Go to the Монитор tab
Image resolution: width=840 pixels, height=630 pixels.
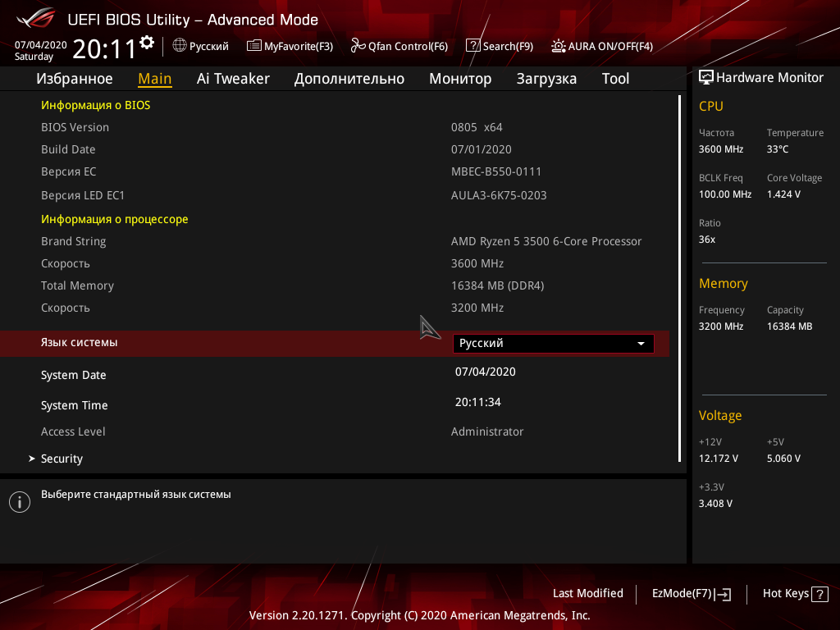coord(460,79)
